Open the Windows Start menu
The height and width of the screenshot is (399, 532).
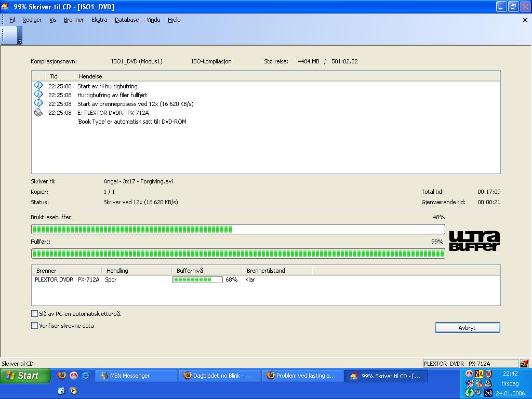tap(25, 376)
